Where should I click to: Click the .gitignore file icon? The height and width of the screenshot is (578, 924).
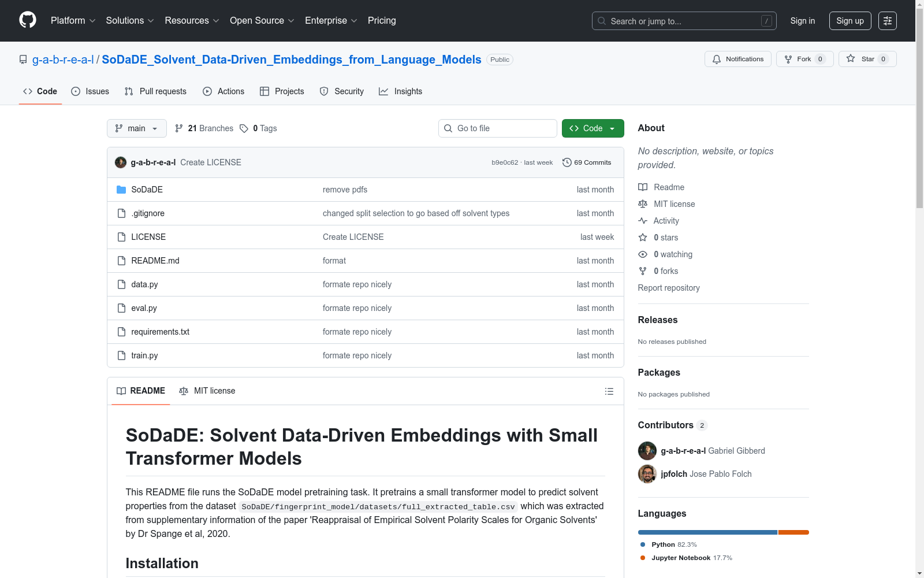click(x=121, y=213)
